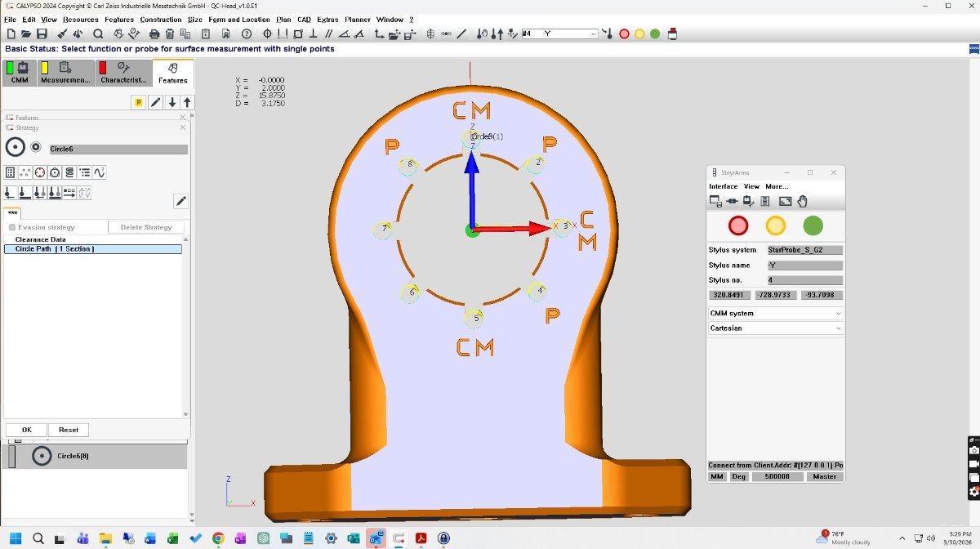The width and height of the screenshot is (980, 549).
Task: Select Circle Path (1 Section) entry
Action: [x=92, y=248]
